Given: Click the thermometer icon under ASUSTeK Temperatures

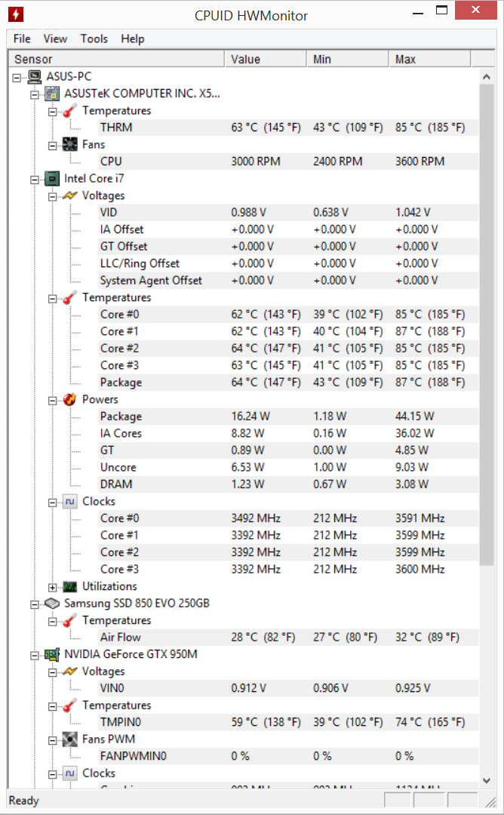Looking at the screenshot, I should (x=70, y=111).
